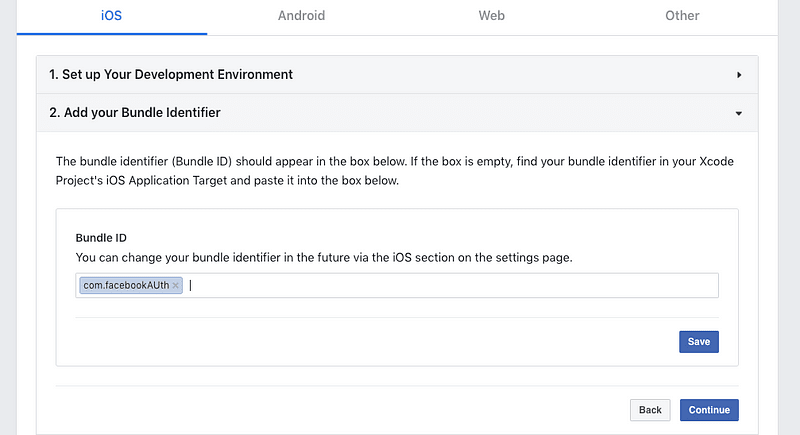
Task: Click the settings page hint text
Action: (x=324, y=258)
